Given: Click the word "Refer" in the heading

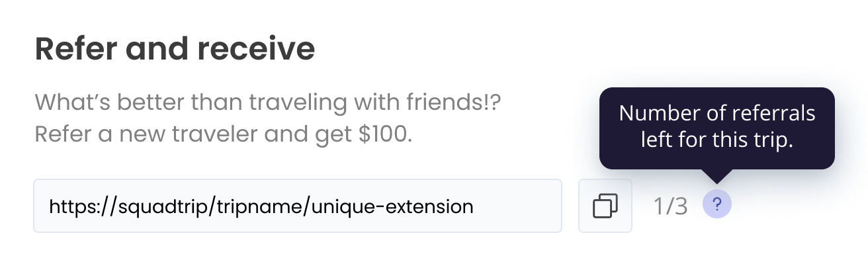Looking at the screenshot, I should point(71,49).
